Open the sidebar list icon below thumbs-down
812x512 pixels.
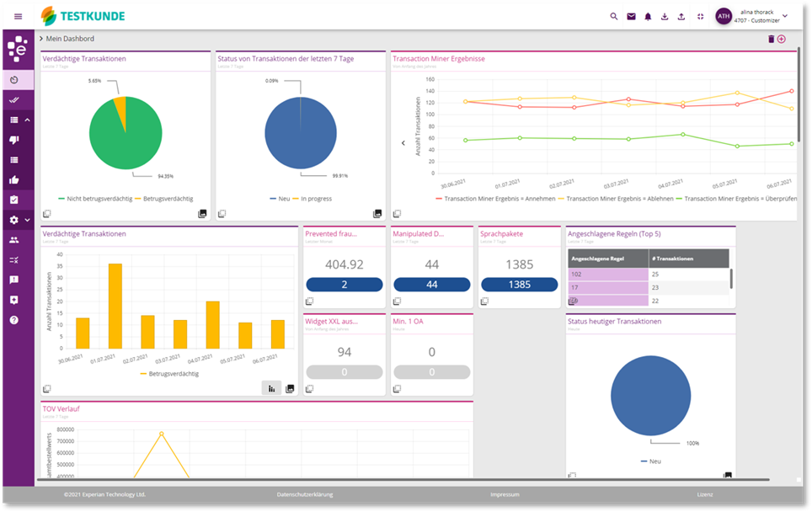pyautogui.click(x=14, y=160)
